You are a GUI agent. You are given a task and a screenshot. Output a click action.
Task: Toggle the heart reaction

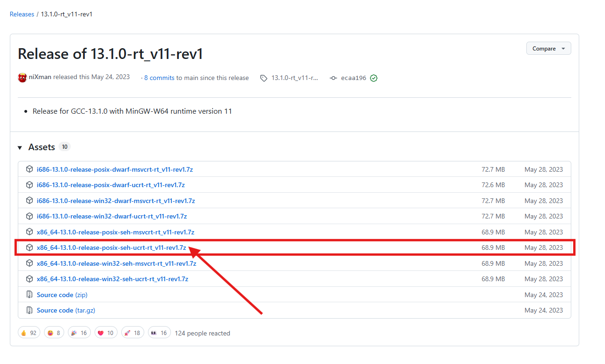(x=106, y=332)
